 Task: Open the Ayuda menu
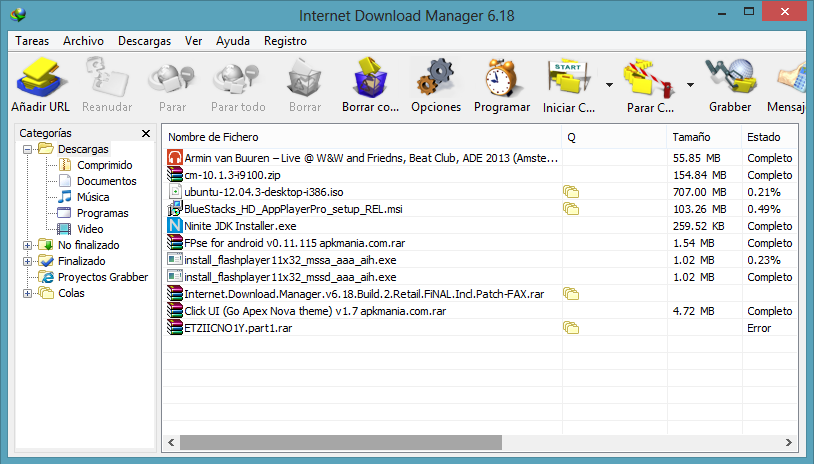233,41
